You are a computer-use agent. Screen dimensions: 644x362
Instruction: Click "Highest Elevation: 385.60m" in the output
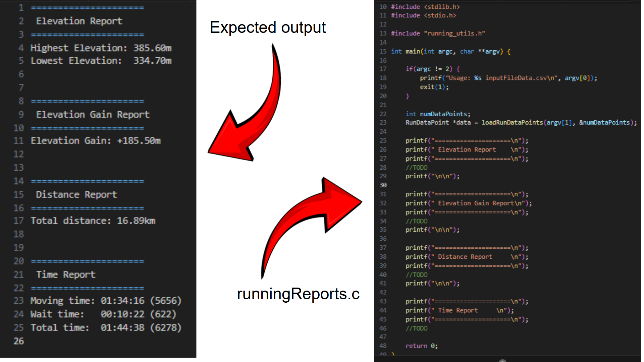[101, 48]
